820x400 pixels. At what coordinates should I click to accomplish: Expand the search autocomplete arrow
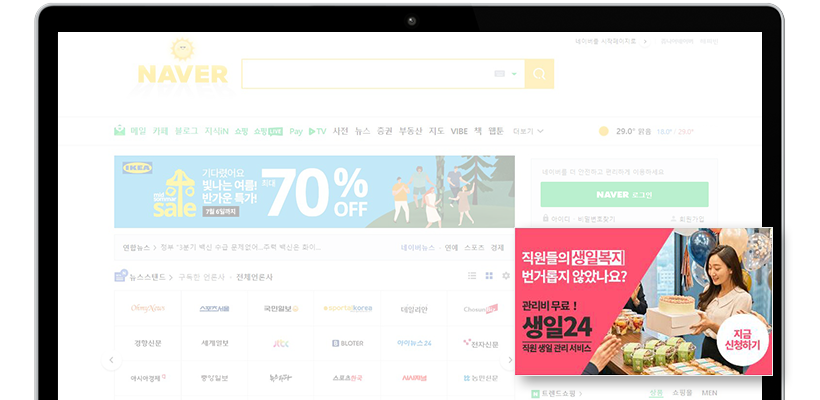pyautogui.click(x=514, y=74)
